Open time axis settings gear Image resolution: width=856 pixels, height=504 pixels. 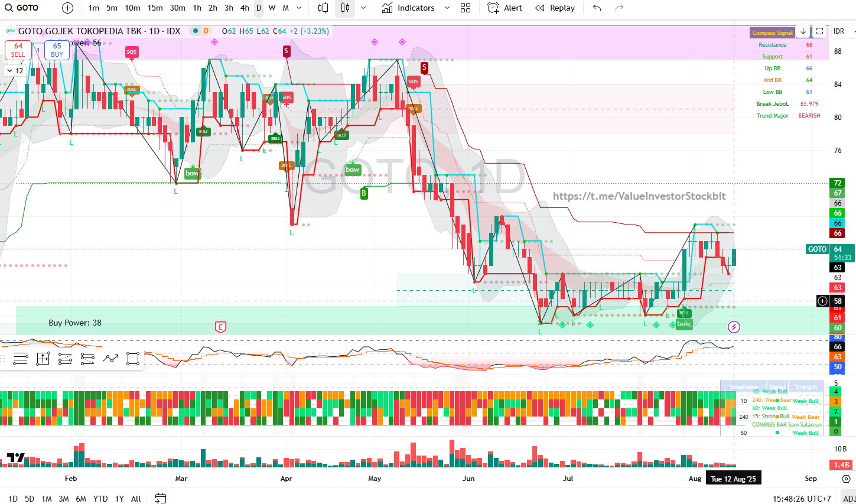846,479
